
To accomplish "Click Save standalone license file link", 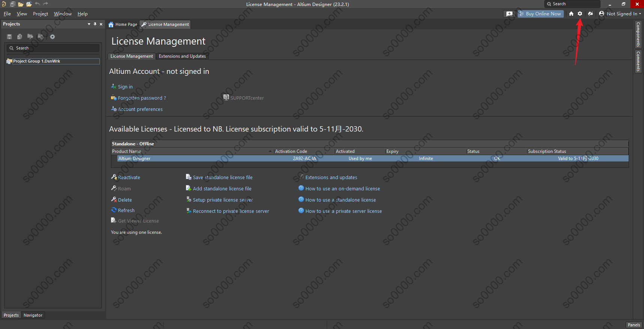I will coord(223,177).
